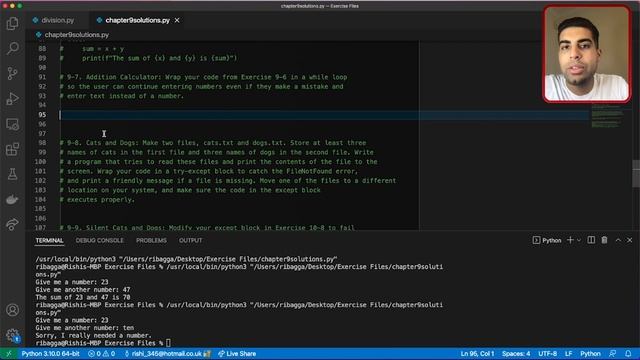Open Remote Explorer view
This screenshot has width=640, height=360.
[x=12, y=124]
